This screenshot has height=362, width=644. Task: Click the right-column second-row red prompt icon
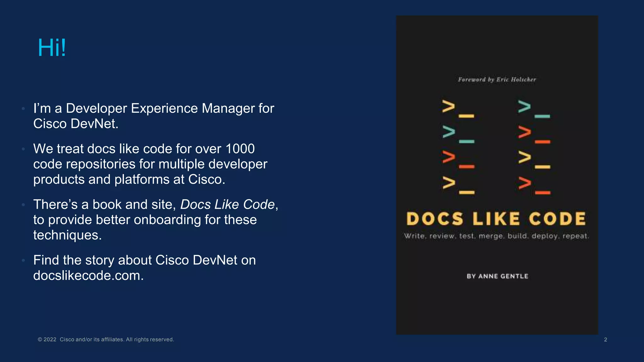pos(534,134)
